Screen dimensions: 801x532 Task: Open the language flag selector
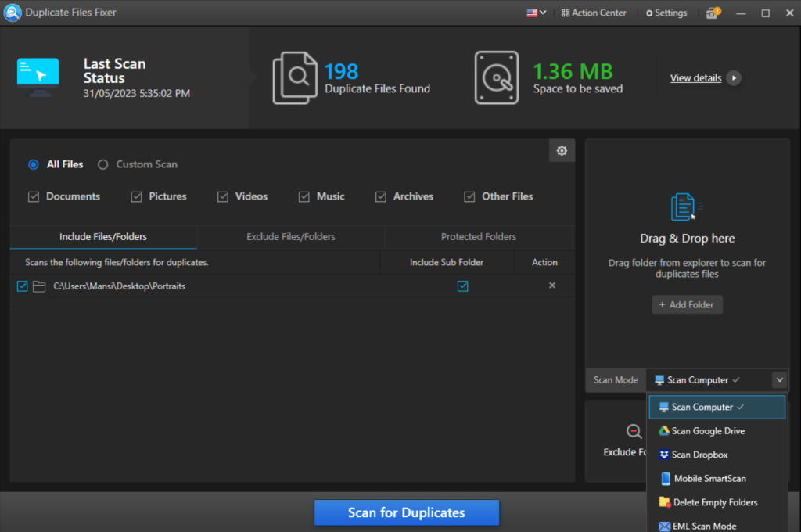537,13
